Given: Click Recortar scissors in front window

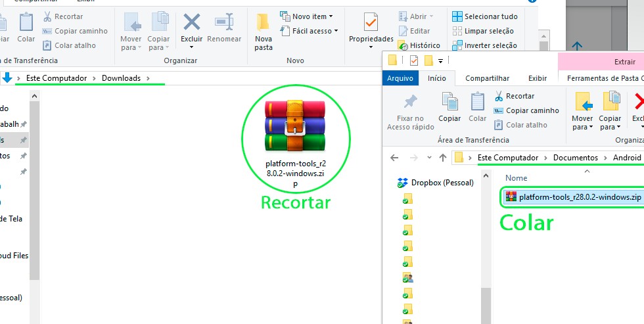Looking at the screenshot, I should (515, 96).
